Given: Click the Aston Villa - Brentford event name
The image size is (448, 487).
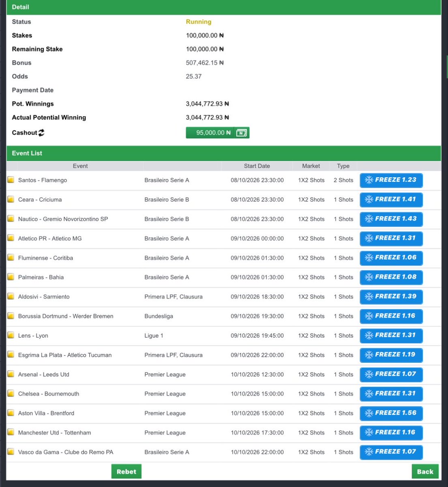Looking at the screenshot, I should coord(46,413).
